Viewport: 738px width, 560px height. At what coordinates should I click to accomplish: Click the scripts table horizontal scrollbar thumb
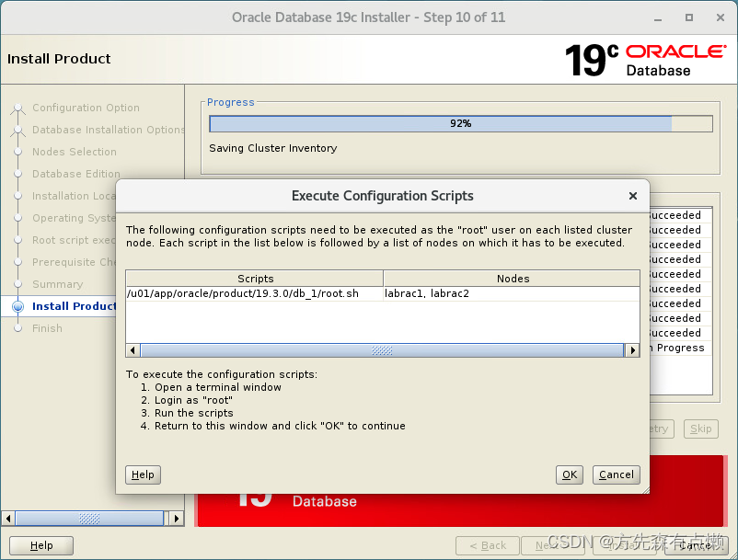(382, 350)
